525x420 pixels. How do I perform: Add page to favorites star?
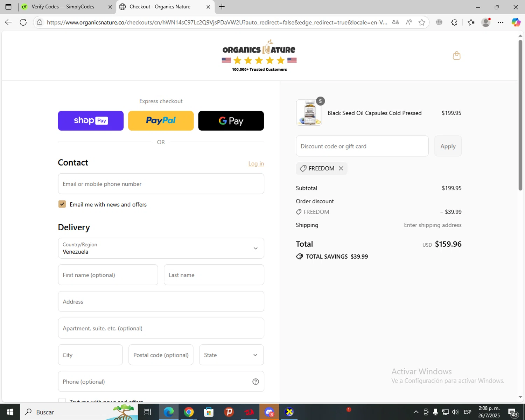click(x=422, y=22)
